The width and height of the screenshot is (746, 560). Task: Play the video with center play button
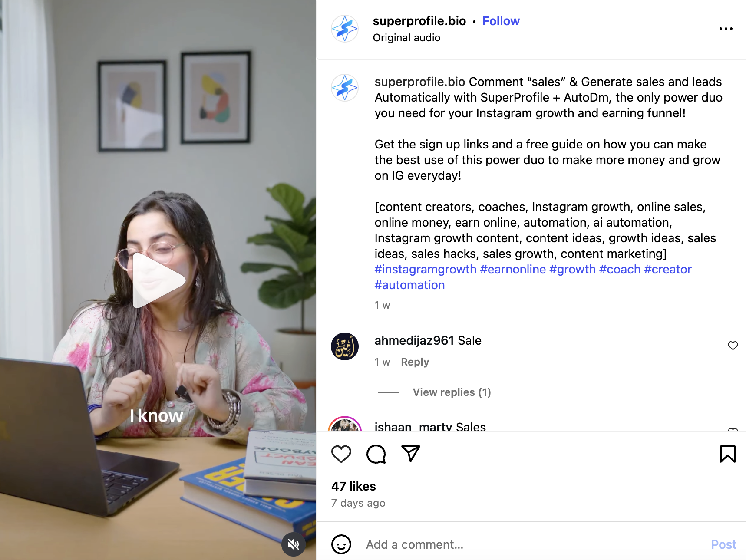coord(158,280)
